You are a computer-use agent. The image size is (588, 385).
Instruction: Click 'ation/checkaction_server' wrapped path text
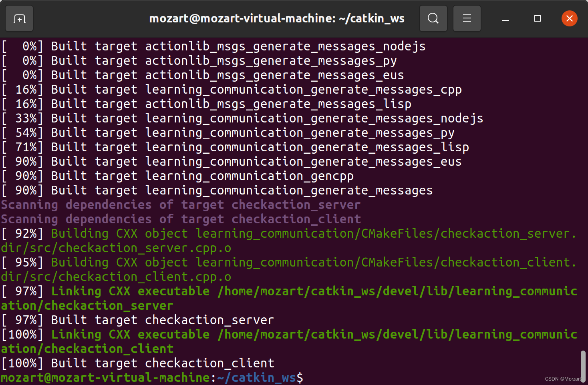click(x=87, y=306)
